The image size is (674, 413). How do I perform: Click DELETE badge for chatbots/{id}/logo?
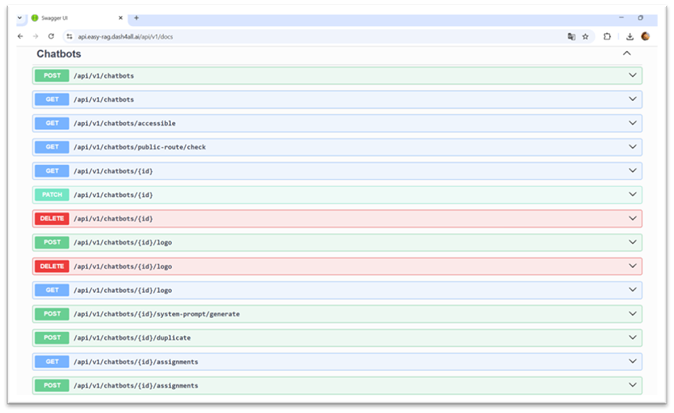click(x=52, y=266)
